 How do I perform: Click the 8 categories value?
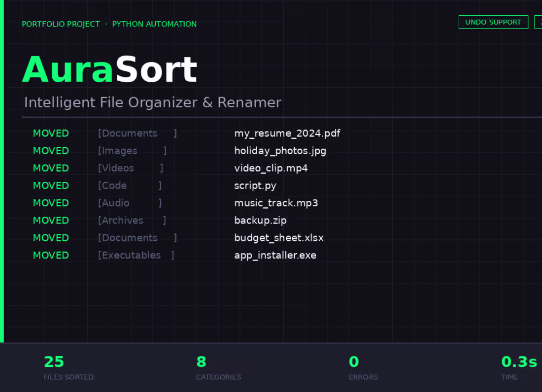point(201,362)
